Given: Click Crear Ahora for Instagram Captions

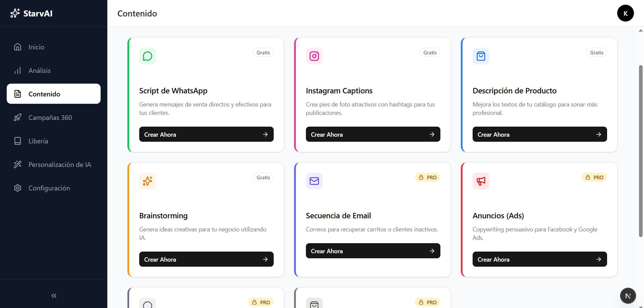Looking at the screenshot, I should point(373,134).
